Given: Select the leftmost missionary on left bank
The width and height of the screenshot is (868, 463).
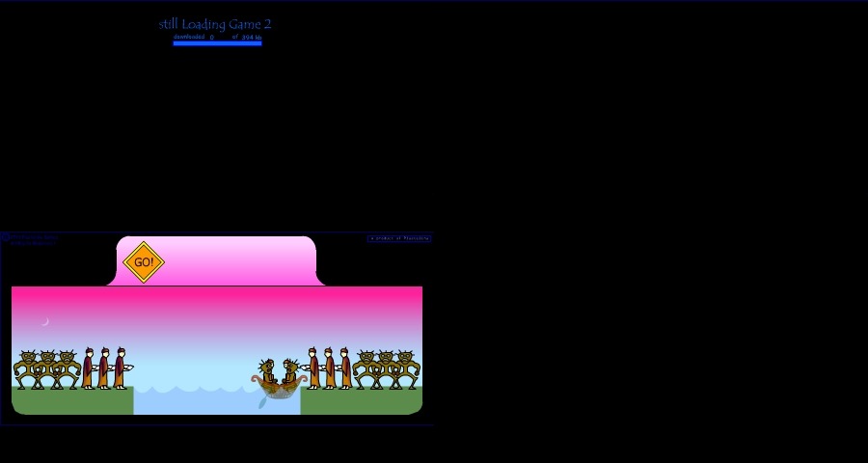Looking at the screenshot, I should (88, 368).
